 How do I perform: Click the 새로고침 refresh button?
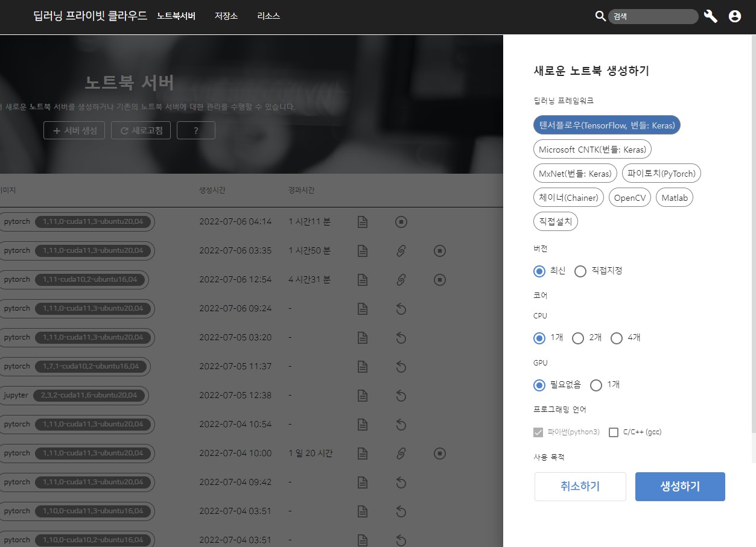pyautogui.click(x=141, y=130)
